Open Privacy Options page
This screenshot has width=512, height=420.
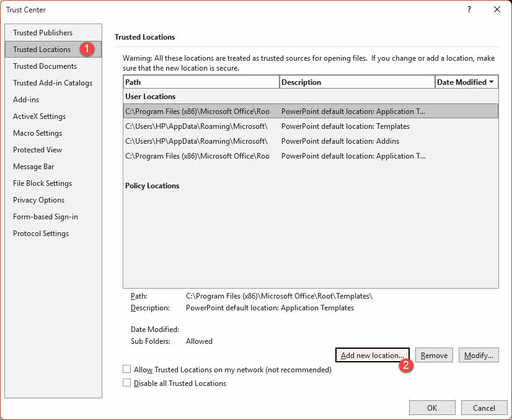point(38,199)
